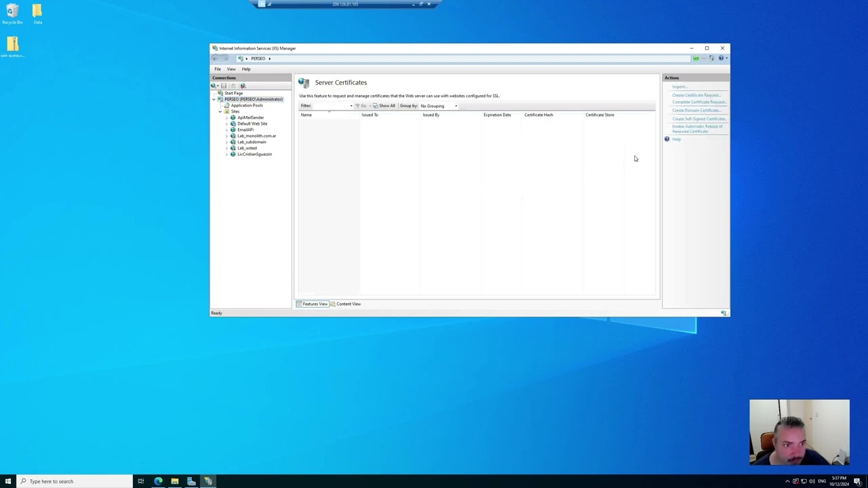This screenshot has height=488, width=868.
Task: Click the Filter text field
Action: click(332, 106)
